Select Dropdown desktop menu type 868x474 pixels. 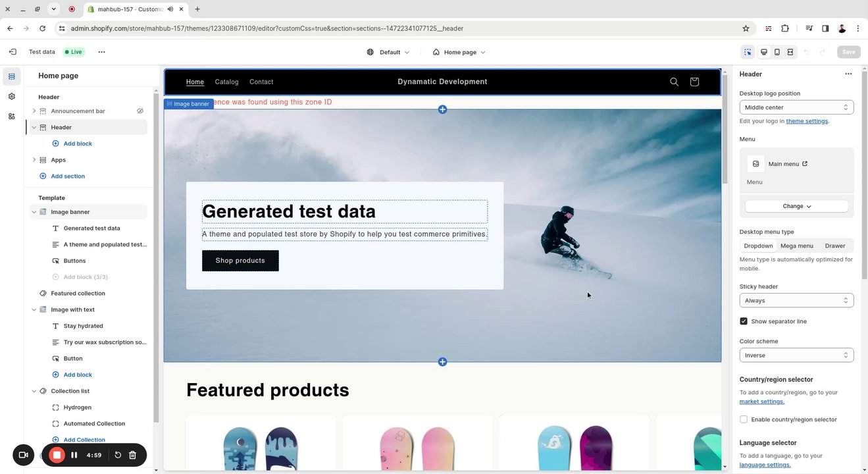(x=758, y=246)
